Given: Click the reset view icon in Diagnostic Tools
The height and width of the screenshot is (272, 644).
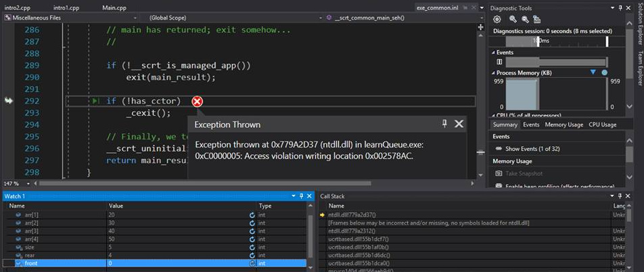Looking at the screenshot, I should (536, 19).
